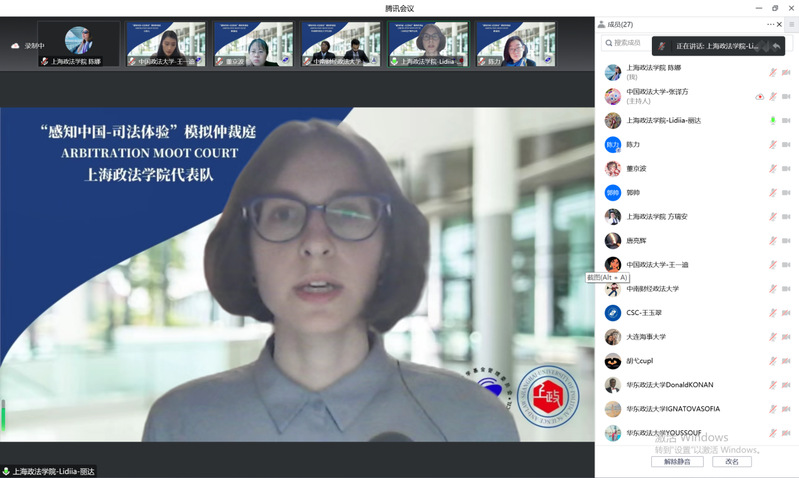Select member 上海政法学院 方瑞安 in list
The height and width of the screenshot is (478, 799).
[657, 217]
